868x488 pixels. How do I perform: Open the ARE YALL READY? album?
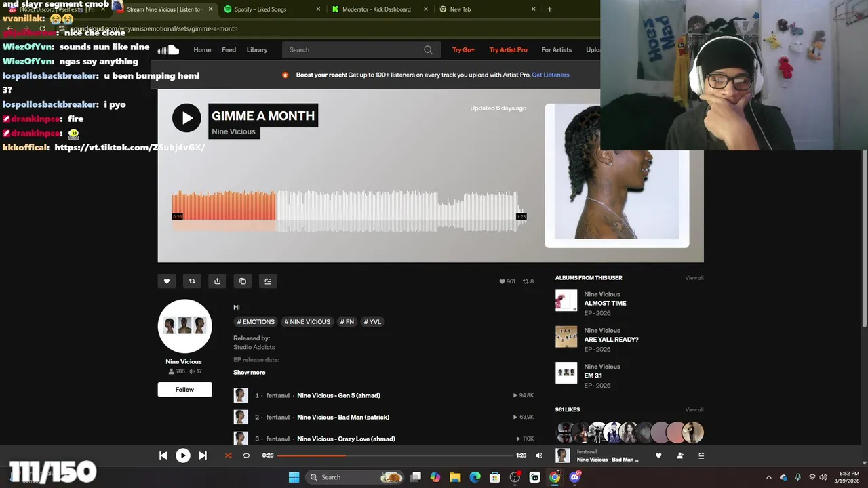612,340
